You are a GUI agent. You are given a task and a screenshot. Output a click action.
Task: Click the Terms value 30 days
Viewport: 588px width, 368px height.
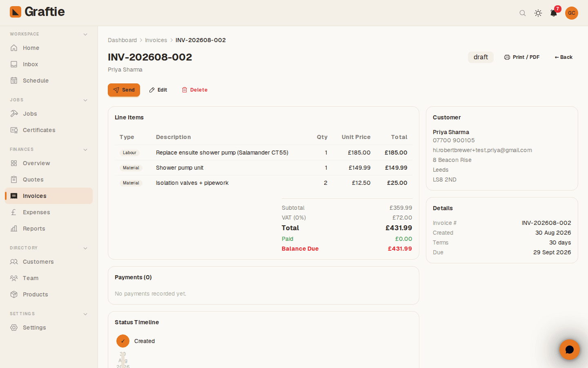(x=560, y=242)
